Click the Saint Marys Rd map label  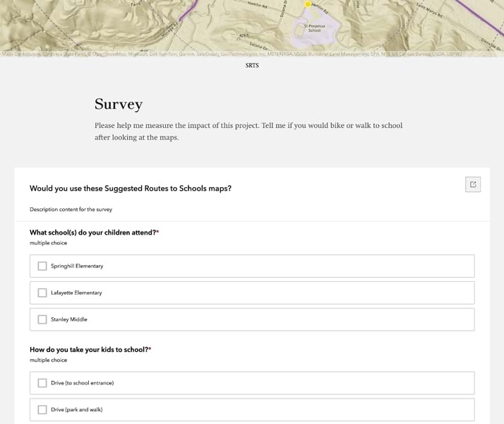coord(429,11)
